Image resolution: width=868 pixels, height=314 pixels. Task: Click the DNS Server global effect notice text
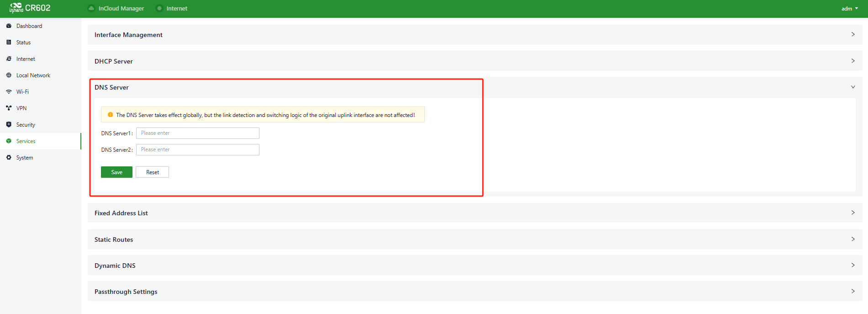point(265,115)
